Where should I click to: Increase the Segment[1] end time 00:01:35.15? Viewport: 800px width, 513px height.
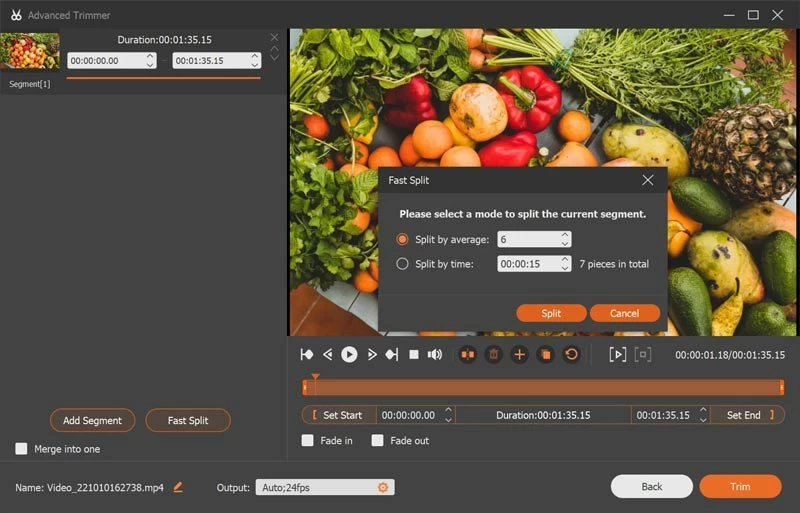pos(255,56)
